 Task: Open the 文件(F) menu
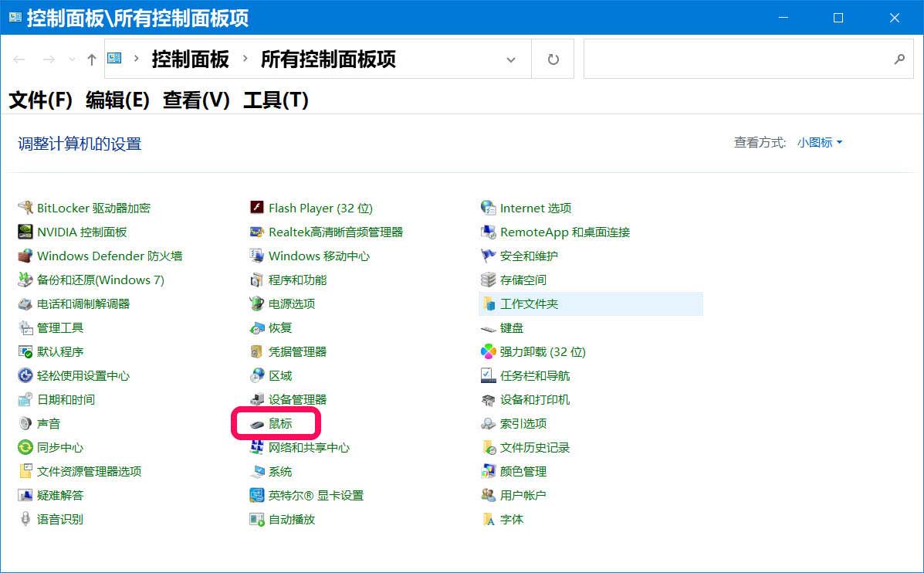tap(41, 100)
